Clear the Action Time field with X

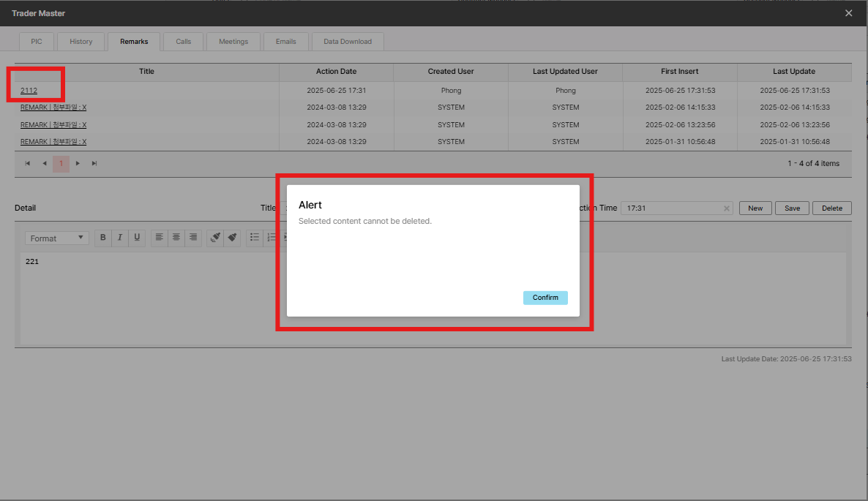[x=727, y=208]
